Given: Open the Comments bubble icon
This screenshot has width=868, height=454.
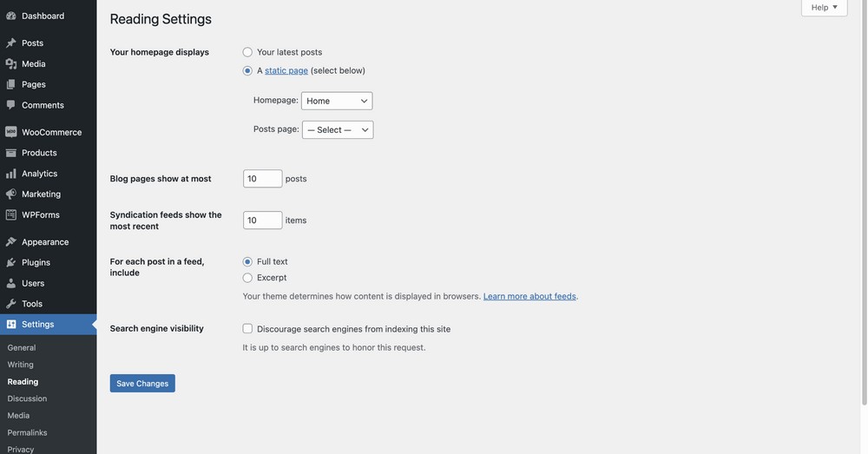Looking at the screenshot, I should tap(10, 105).
